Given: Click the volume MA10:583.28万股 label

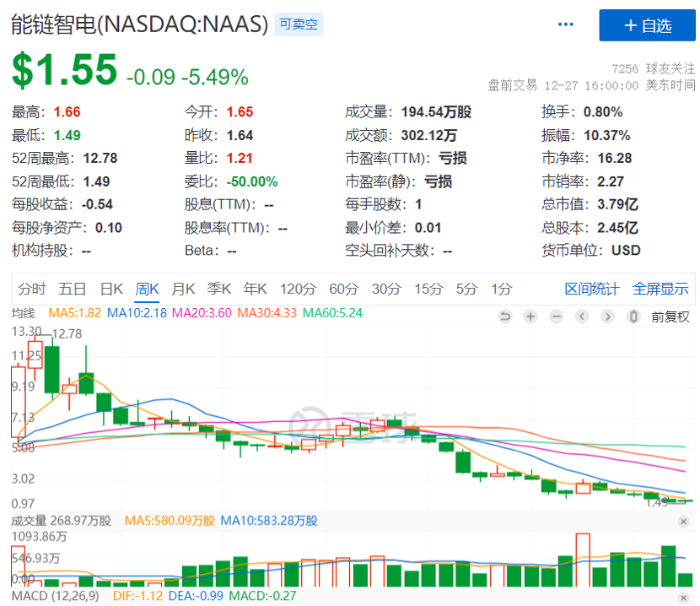Looking at the screenshot, I should 269,521.
